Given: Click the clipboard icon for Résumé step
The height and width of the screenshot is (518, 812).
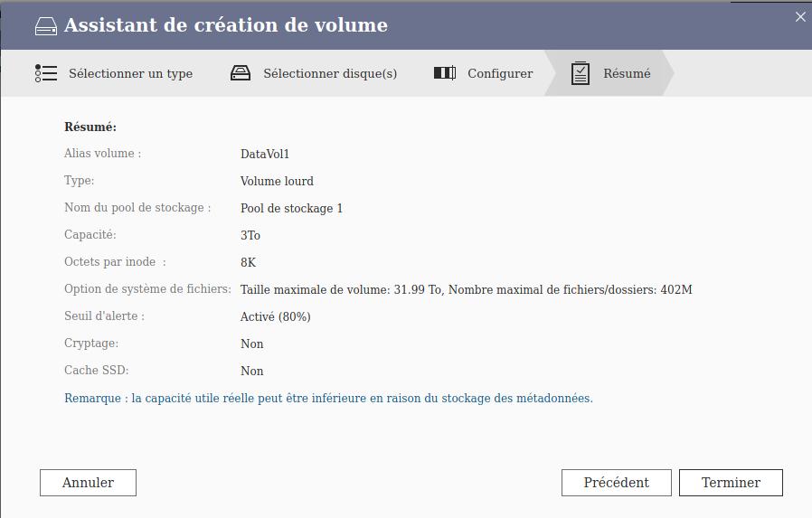Looking at the screenshot, I should coord(581,73).
